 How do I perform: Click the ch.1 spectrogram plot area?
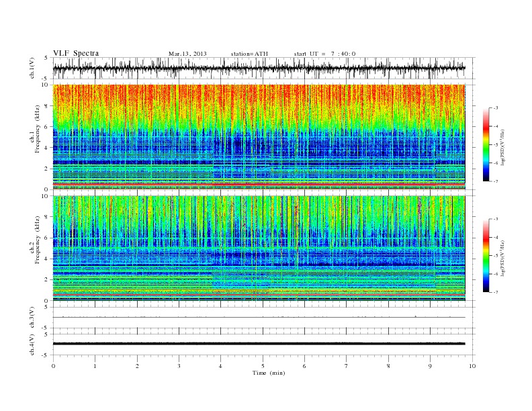(x=259, y=137)
